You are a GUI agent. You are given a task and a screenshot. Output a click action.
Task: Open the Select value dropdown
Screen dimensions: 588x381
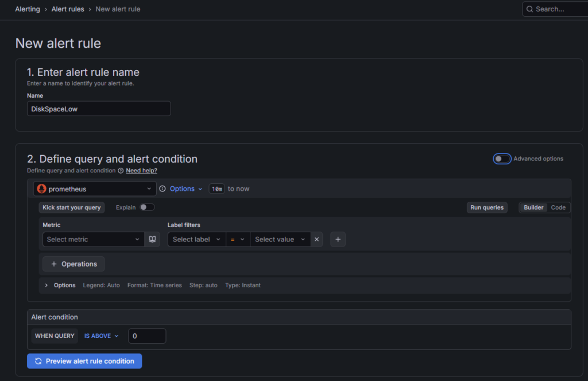(x=280, y=239)
